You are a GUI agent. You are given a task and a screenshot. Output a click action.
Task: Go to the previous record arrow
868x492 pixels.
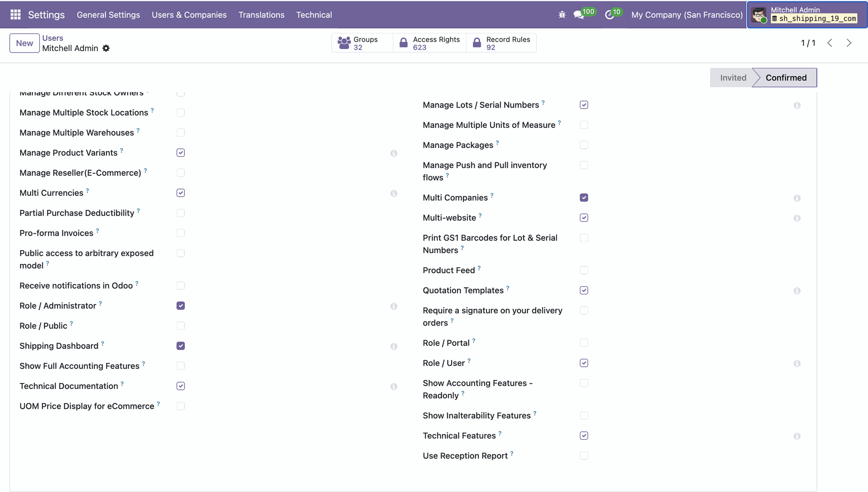[x=830, y=43]
